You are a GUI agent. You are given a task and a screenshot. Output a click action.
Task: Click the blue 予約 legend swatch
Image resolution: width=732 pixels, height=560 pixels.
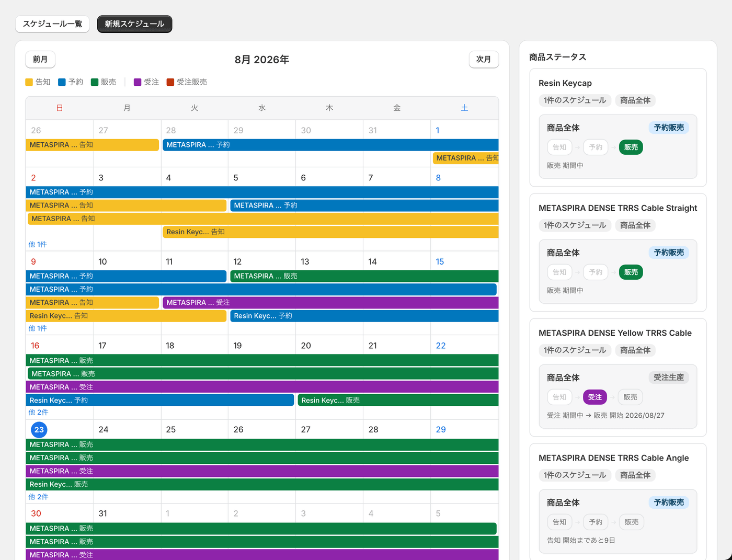coord(62,82)
